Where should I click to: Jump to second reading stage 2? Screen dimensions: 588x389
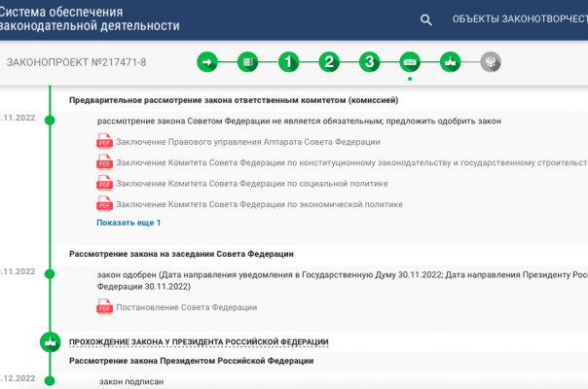coord(329,62)
